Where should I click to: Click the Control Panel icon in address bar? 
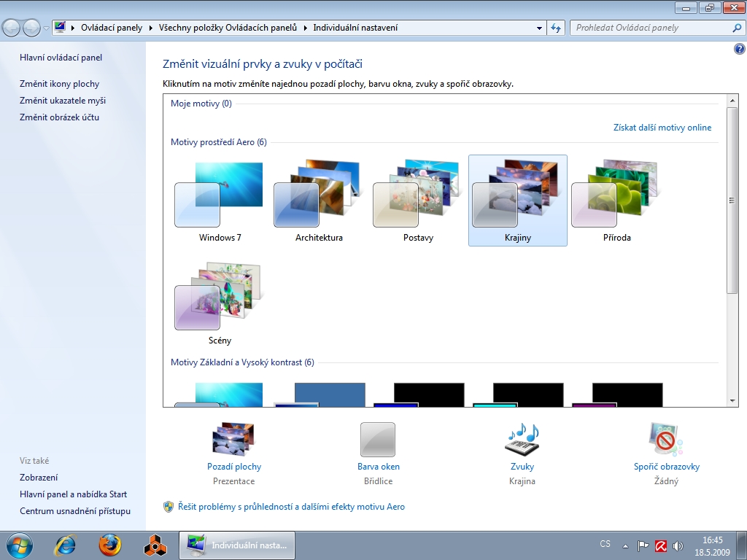pyautogui.click(x=60, y=27)
